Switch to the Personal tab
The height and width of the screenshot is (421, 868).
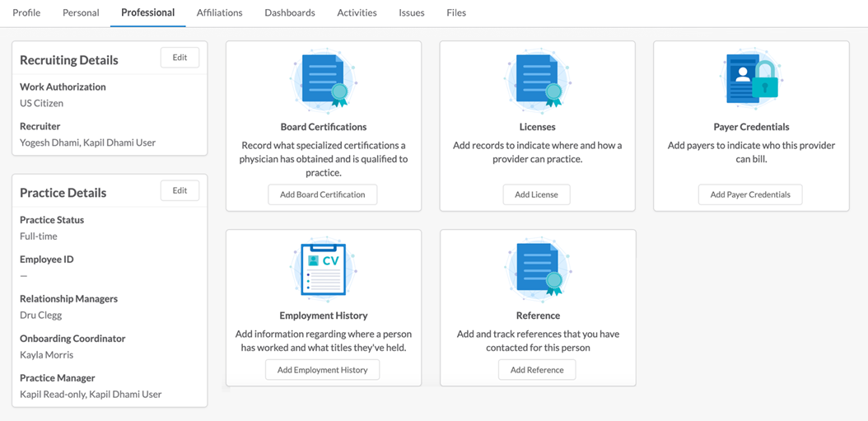(81, 12)
